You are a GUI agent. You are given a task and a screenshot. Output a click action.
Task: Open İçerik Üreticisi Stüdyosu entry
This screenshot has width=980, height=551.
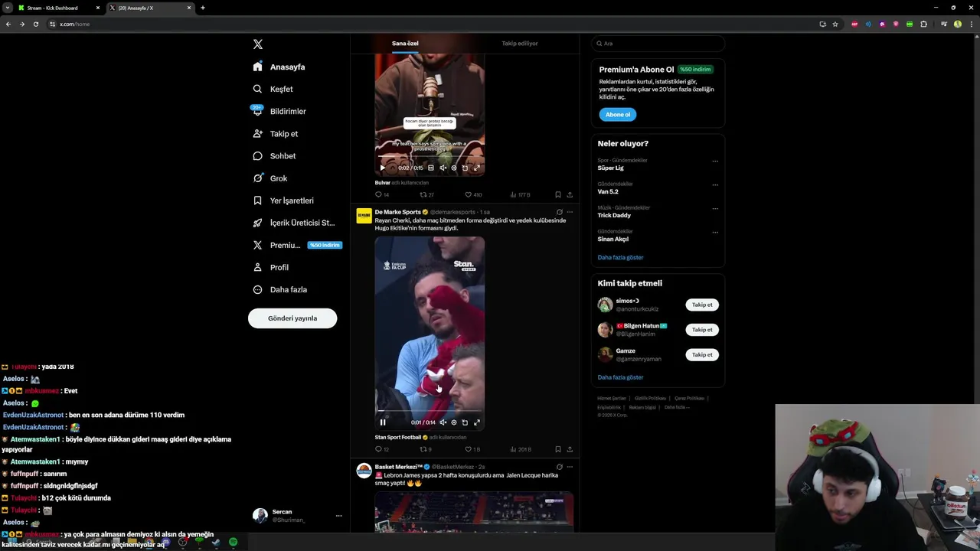(294, 223)
